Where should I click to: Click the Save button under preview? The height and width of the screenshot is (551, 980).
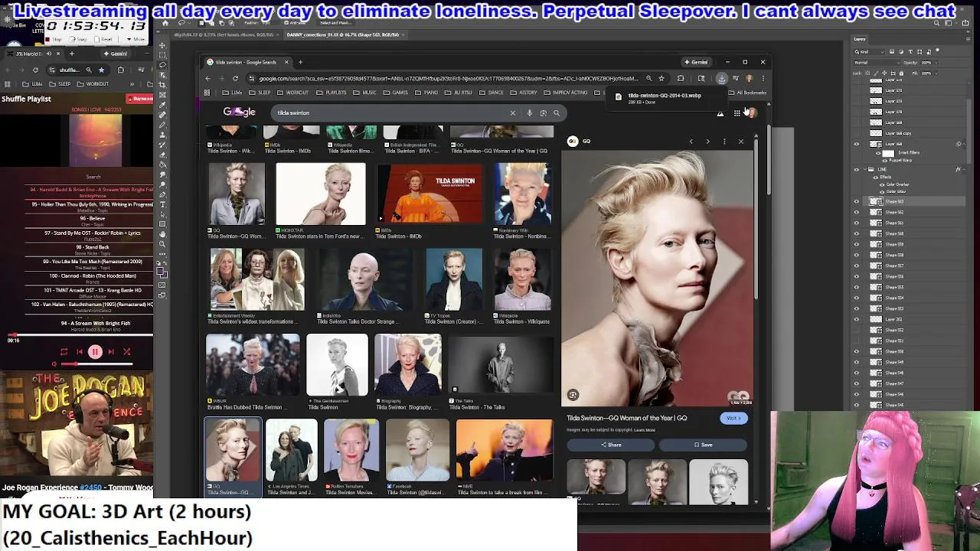[x=703, y=445]
